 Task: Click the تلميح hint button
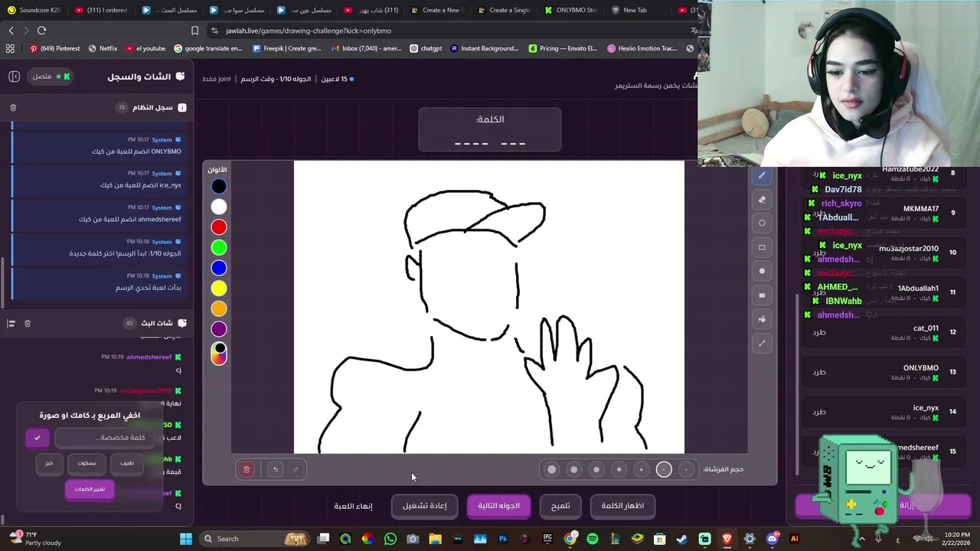pos(560,506)
